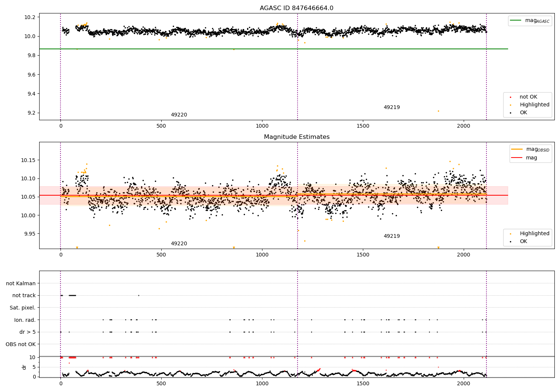Click the 'Magnitude Estimates' subplot title

click(296, 137)
